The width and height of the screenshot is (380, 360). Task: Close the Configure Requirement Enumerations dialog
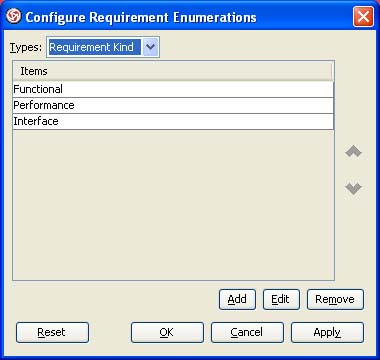click(x=363, y=16)
